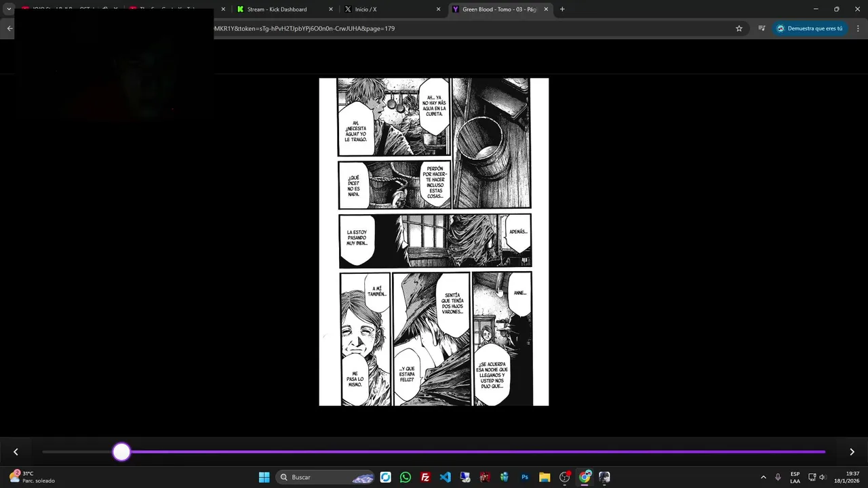Close the Green Blood tab
Image resolution: width=868 pixels, height=488 pixels.
[546, 9]
